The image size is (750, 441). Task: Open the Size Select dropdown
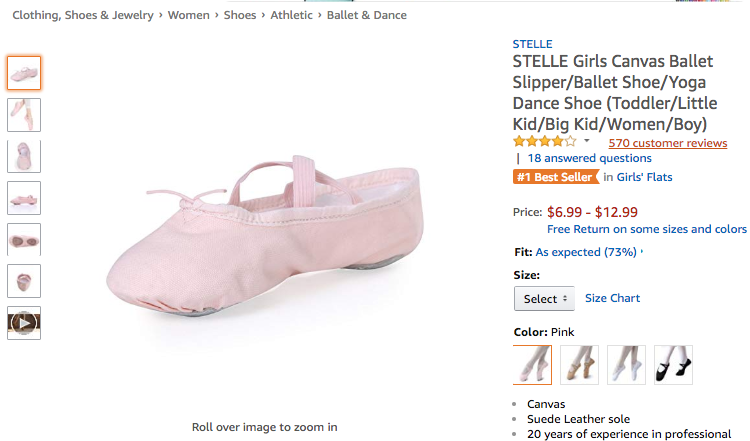(545, 298)
